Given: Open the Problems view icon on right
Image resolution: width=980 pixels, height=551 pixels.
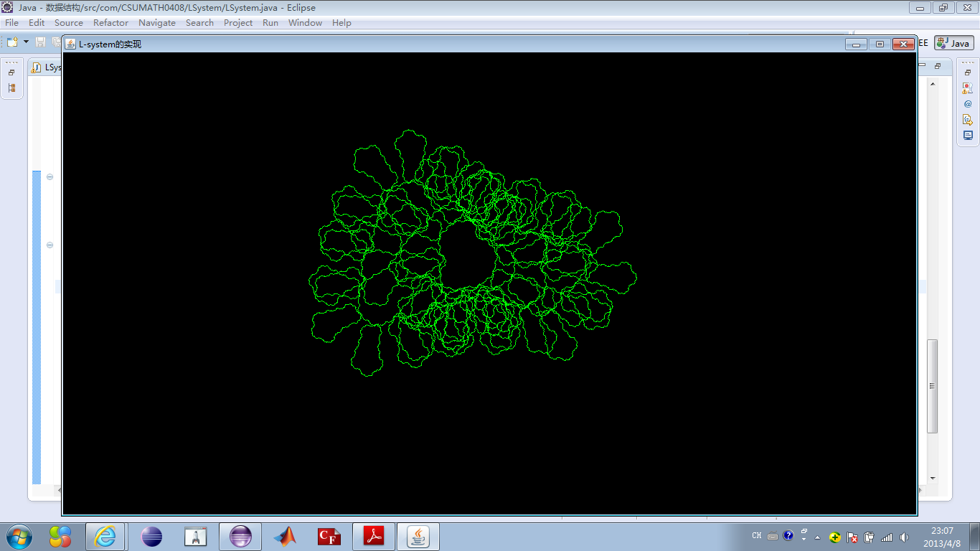Looking at the screenshot, I should (x=968, y=88).
